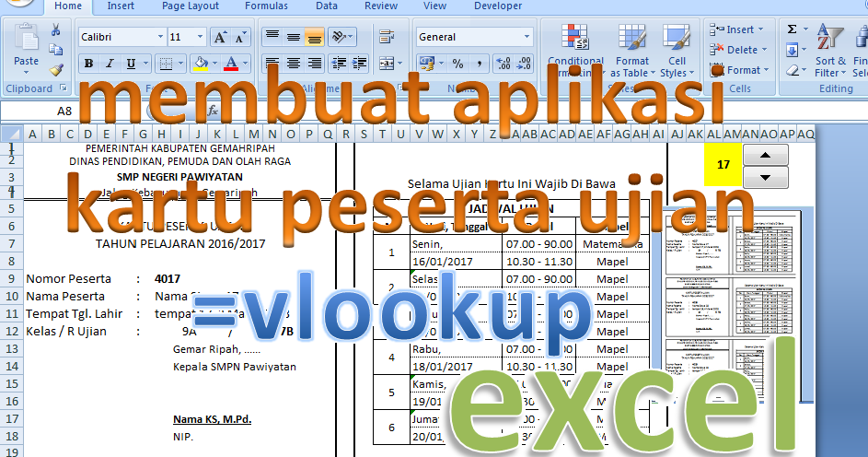
Task: Open font size 11 dropdown
Action: 200,37
